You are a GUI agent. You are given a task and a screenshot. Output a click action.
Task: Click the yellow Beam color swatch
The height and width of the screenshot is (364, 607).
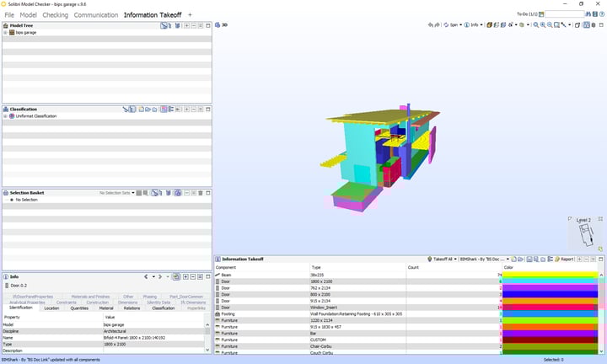[550, 275]
